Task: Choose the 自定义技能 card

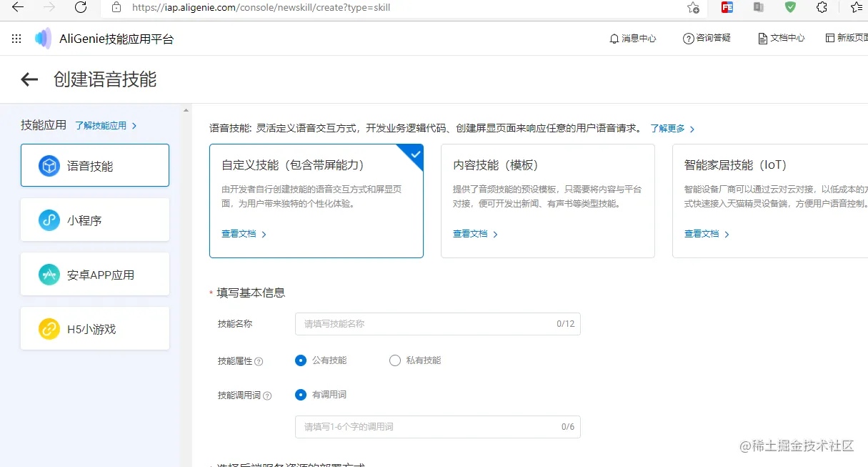Action: (316, 201)
